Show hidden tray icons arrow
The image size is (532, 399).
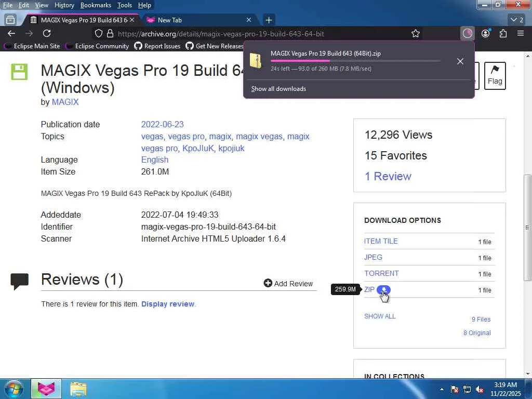[x=442, y=390]
